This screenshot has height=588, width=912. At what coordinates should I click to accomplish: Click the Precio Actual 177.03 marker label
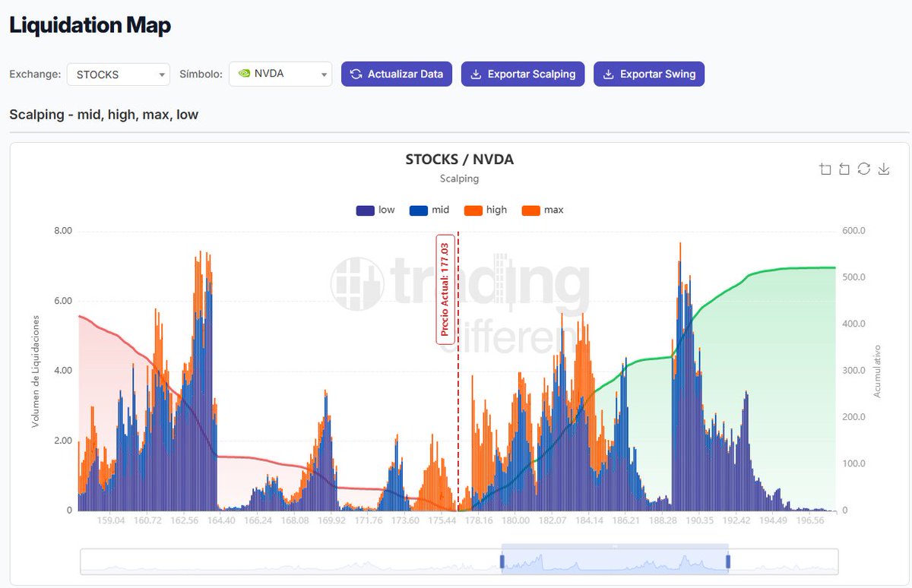pyautogui.click(x=445, y=289)
